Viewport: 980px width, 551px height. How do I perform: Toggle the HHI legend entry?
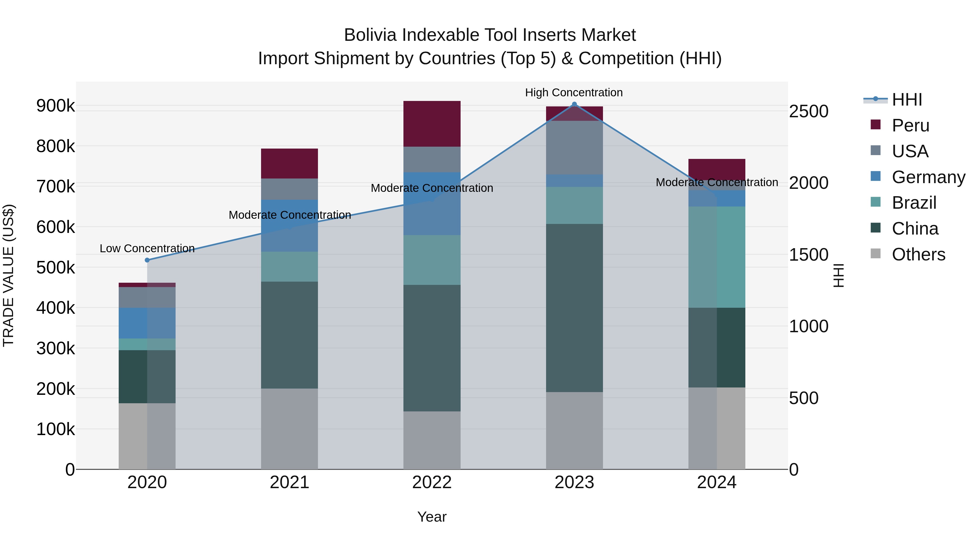(893, 100)
